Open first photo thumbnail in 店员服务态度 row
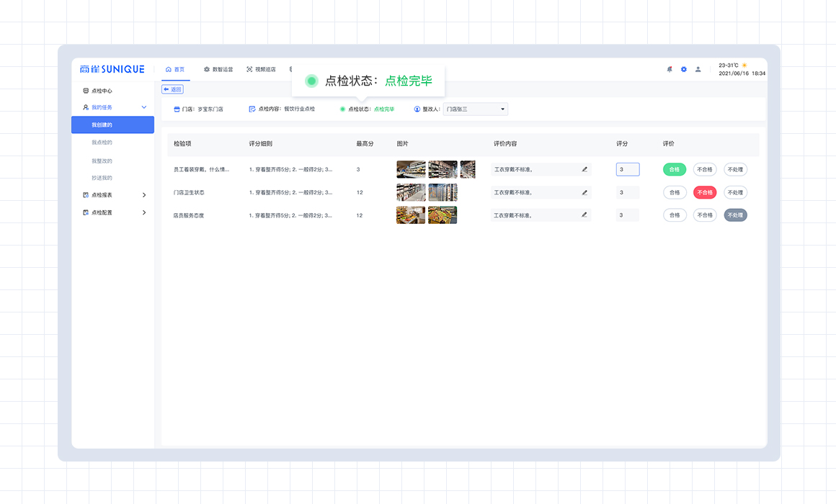Image resolution: width=836 pixels, height=504 pixels. 411,215
